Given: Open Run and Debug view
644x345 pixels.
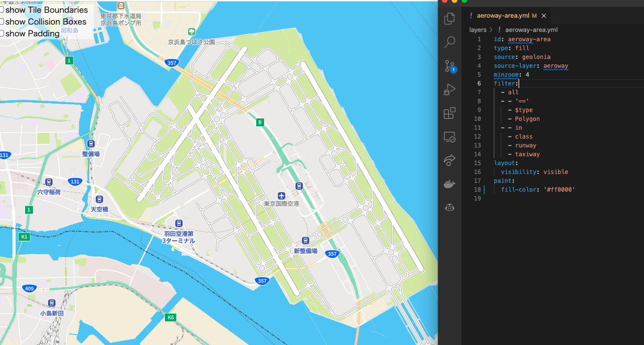Looking at the screenshot, I should pos(449,89).
